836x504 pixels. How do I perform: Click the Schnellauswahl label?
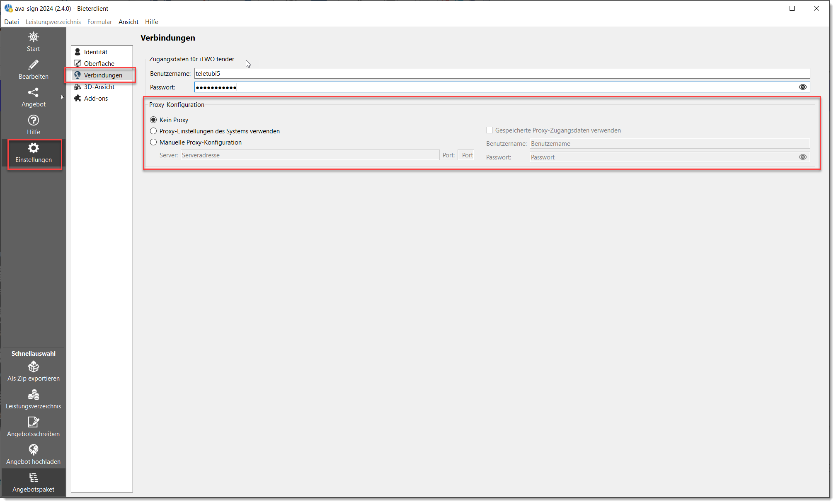click(x=33, y=353)
